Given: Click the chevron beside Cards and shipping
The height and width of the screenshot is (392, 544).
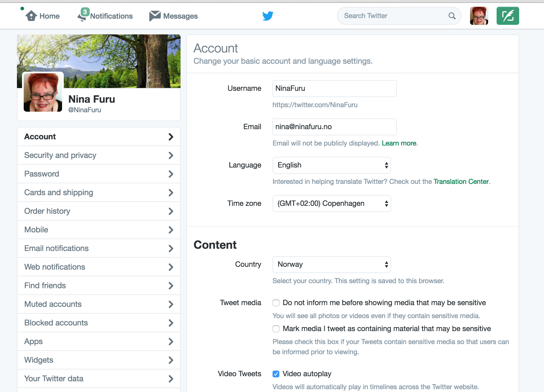Looking at the screenshot, I should tap(171, 193).
